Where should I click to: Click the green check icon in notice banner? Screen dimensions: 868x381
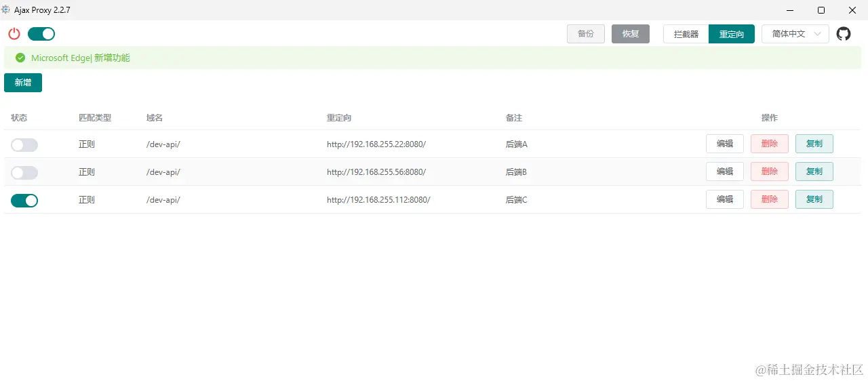click(x=20, y=58)
